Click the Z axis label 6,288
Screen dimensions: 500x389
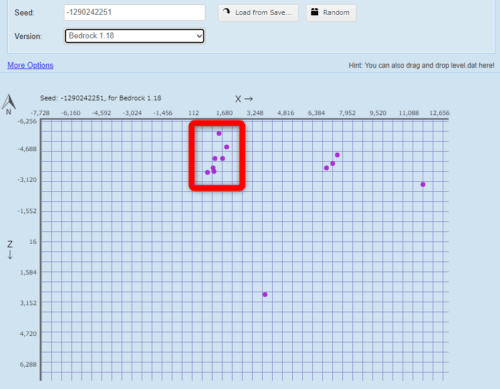(x=28, y=365)
